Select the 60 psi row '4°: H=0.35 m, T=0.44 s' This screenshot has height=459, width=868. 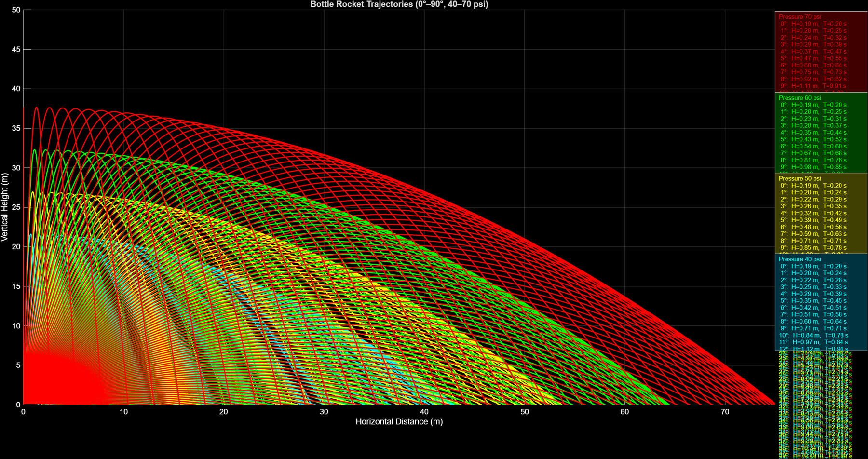[x=814, y=133]
